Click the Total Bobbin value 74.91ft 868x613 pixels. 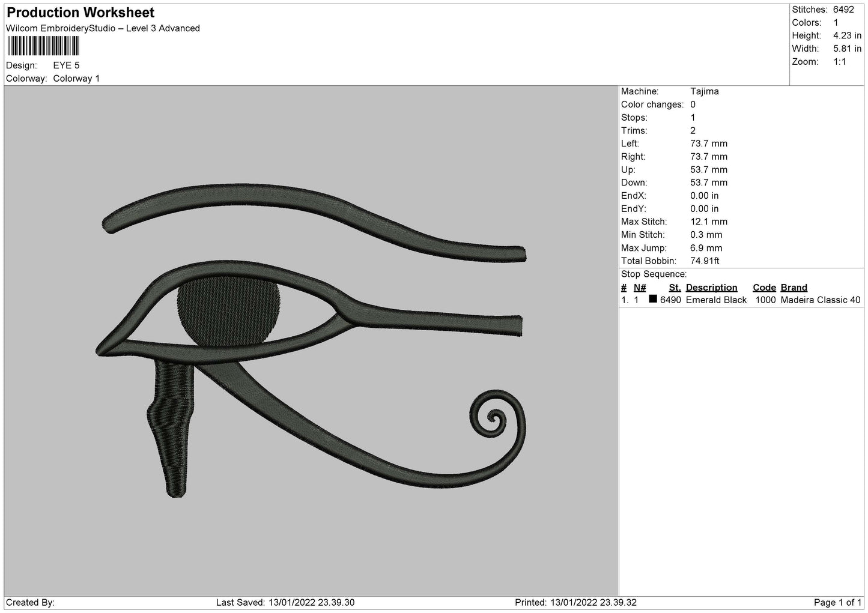click(x=705, y=261)
